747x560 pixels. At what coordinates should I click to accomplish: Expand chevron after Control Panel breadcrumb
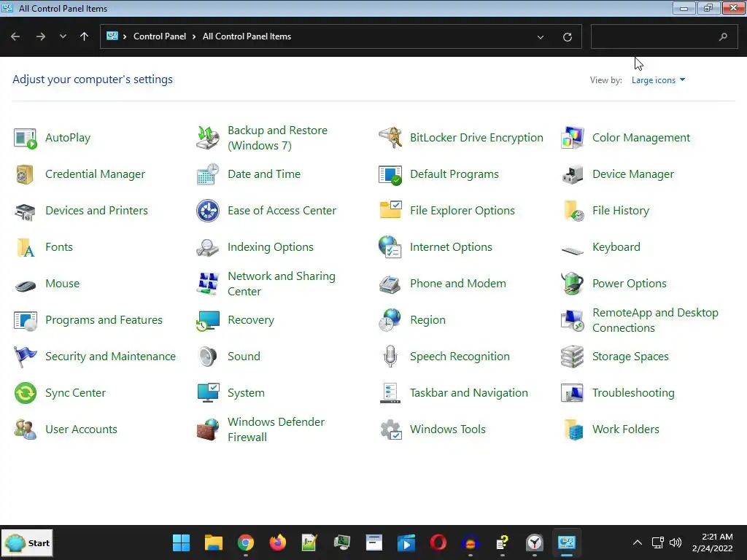pyautogui.click(x=194, y=36)
